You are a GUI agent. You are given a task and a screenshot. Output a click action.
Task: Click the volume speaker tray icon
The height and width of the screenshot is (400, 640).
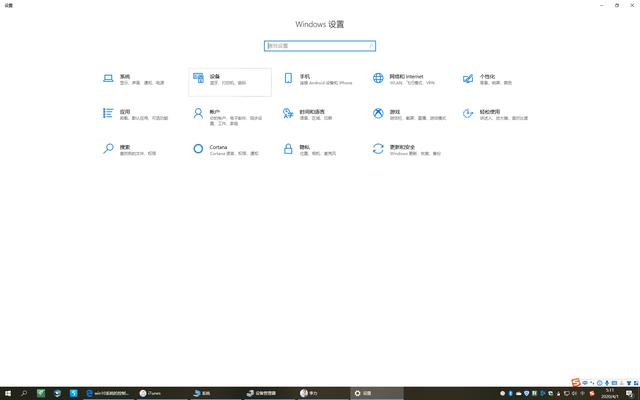[x=574, y=393]
